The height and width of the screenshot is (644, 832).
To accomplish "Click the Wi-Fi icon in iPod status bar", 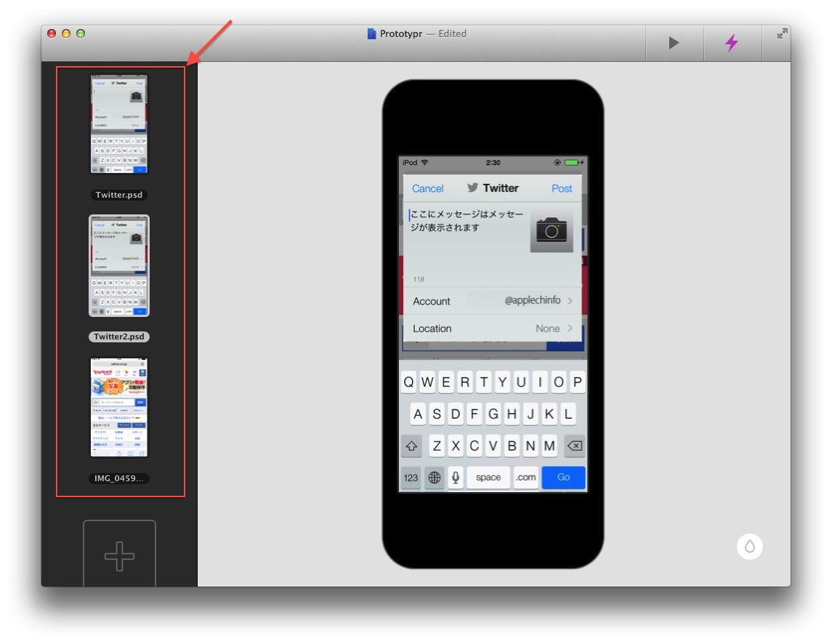I will click(424, 163).
